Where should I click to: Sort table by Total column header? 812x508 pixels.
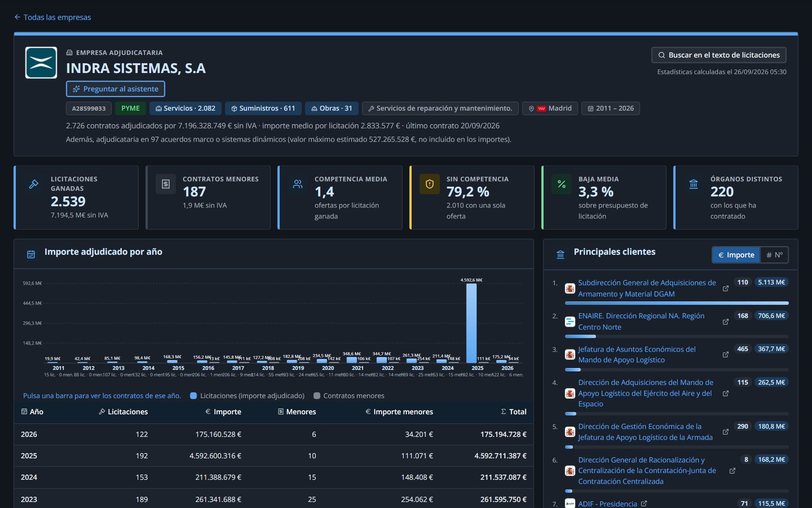click(x=514, y=412)
